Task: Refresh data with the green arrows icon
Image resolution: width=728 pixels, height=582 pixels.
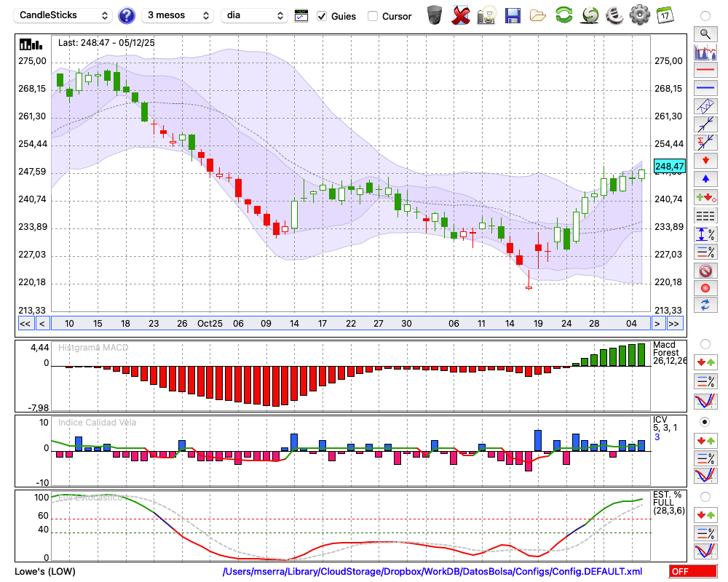Action: (x=564, y=15)
